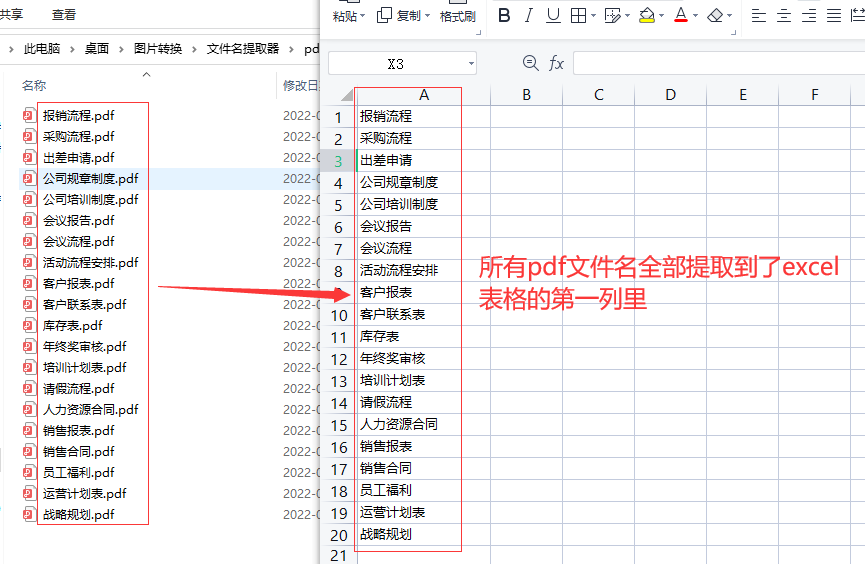Toggle underline formatting in spreadsheet toolbar
Image resolution: width=865 pixels, height=564 pixels.
coord(553,15)
